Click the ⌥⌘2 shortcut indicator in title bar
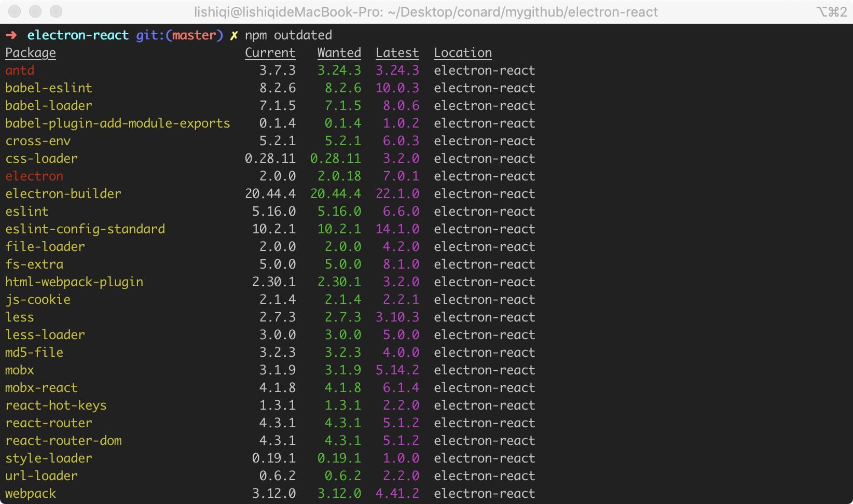 (831, 12)
